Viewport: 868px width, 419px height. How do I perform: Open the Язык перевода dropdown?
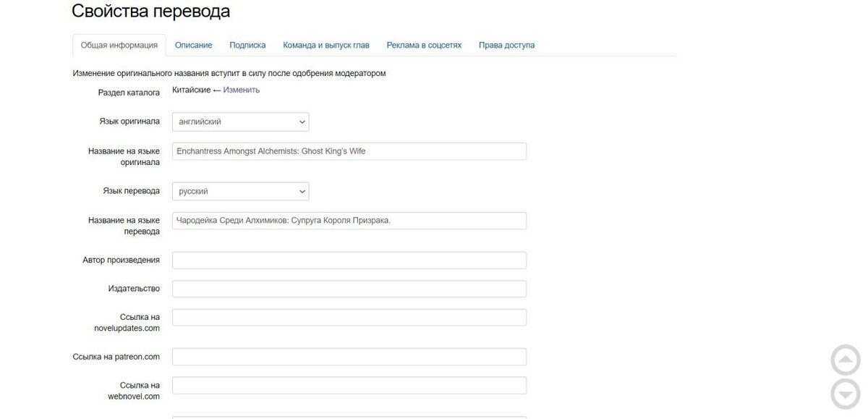[241, 191]
